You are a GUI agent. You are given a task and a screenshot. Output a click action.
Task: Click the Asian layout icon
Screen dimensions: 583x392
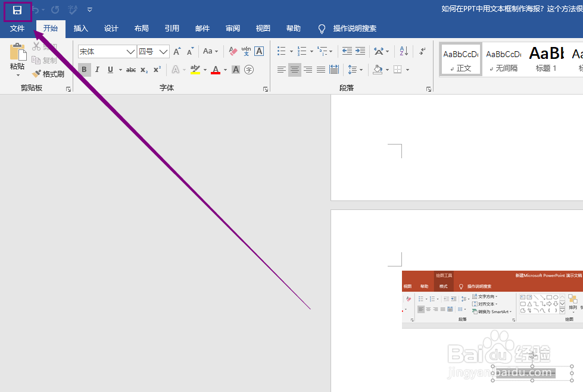pyautogui.click(x=379, y=51)
